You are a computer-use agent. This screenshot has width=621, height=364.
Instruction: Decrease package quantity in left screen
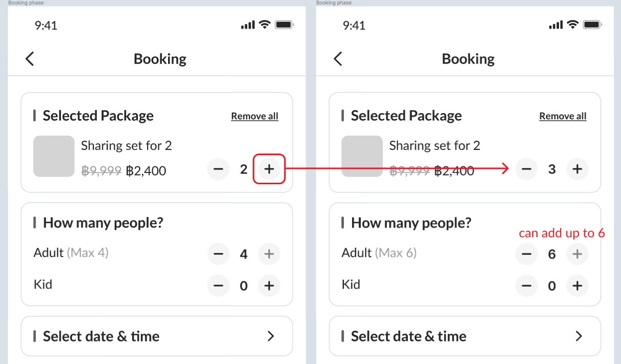(218, 169)
